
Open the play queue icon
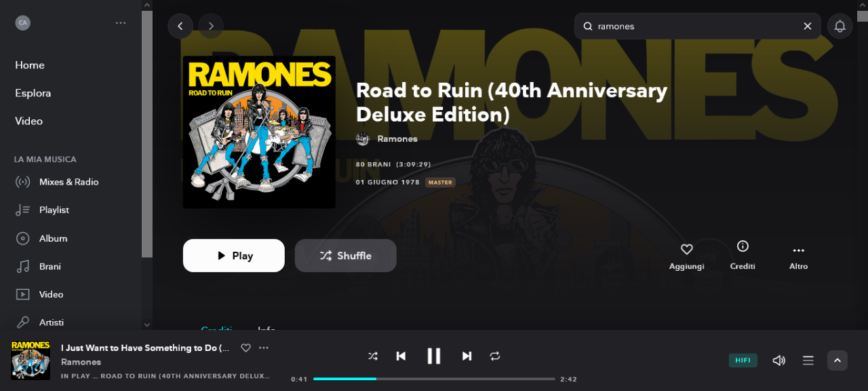click(808, 360)
